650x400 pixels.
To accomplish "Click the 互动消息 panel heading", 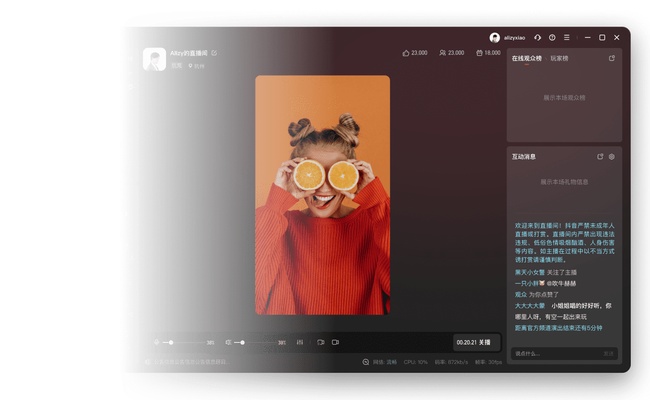I will point(524,157).
